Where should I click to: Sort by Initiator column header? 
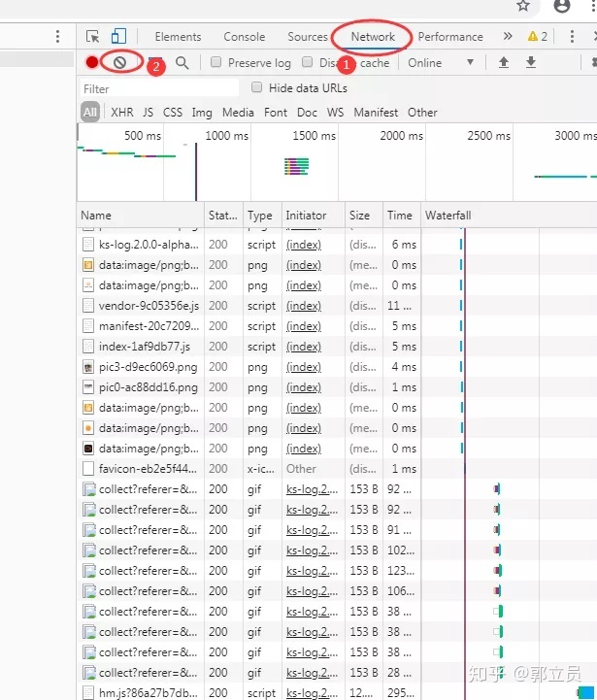click(x=314, y=216)
